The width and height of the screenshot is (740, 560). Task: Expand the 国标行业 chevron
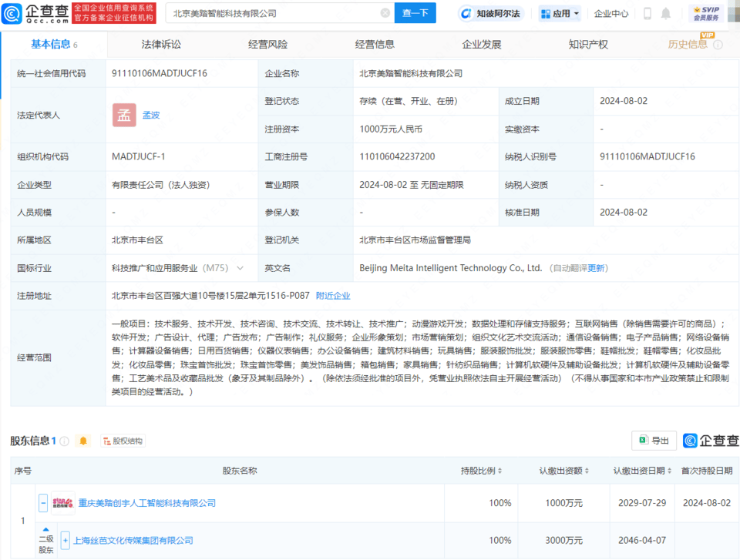click(x=240, y=268)
